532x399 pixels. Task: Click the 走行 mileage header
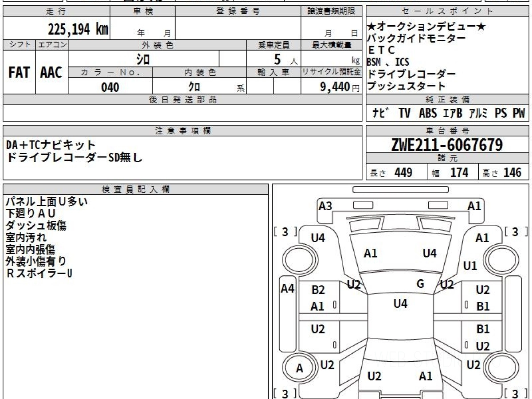click(56, 12)
